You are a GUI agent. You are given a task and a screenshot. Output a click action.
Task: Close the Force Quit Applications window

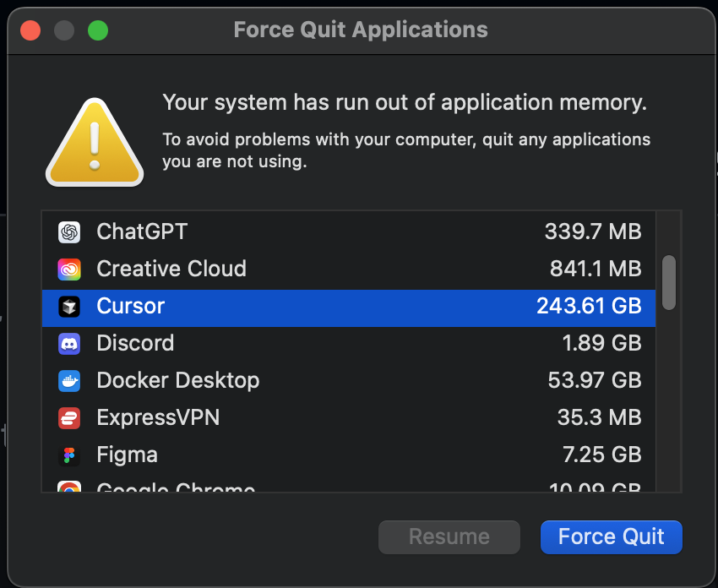pos(31,31)
